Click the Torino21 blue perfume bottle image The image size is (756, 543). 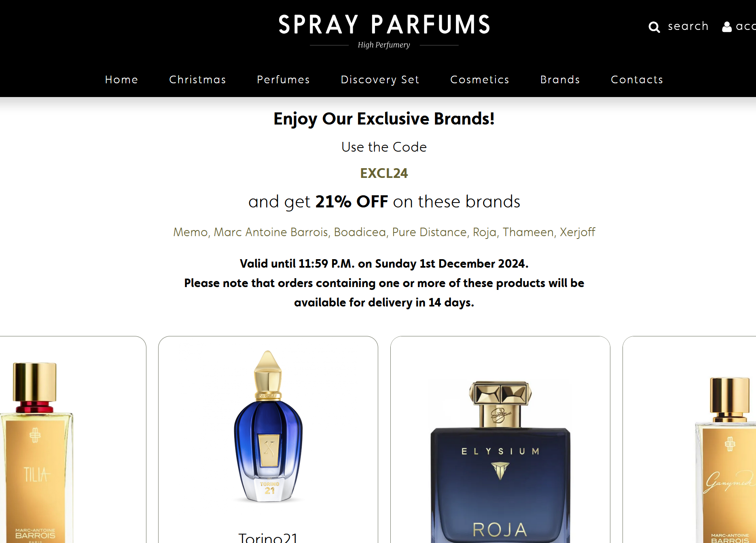pos(268,427)
